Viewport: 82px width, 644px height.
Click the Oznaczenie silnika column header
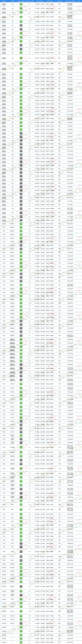pyautogui.click(x=70, y=1)
